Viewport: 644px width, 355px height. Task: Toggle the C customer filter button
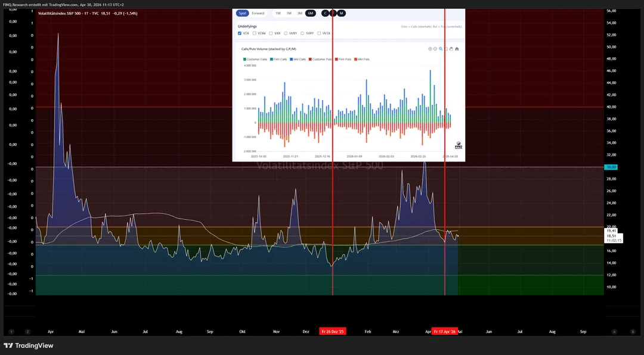pos(325,13)
